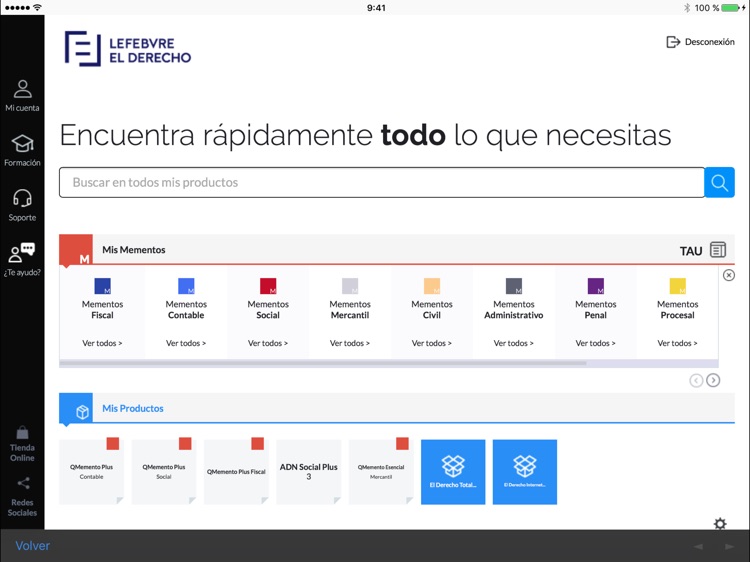This screenshot has height=562, width=750.
Task: Go to previous Mementos carousel page
Action: (x=696, y=380)
